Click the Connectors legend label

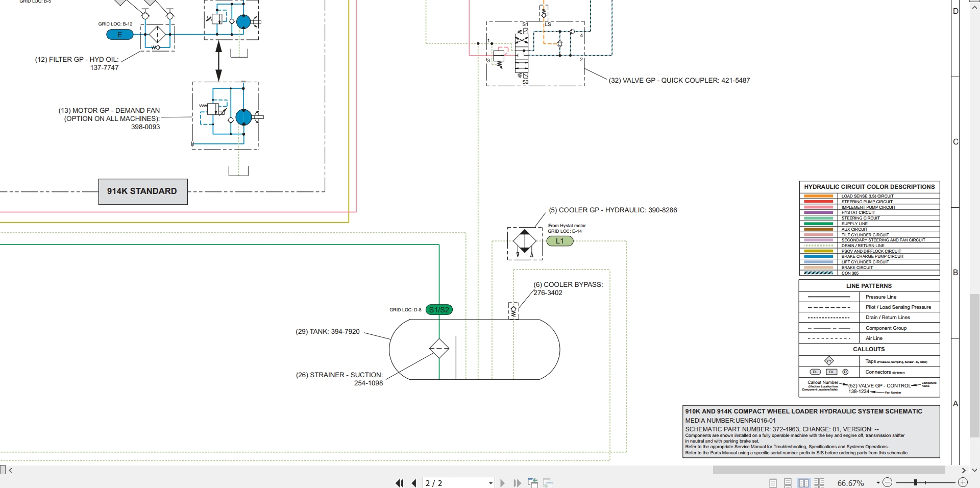point(885,372)
